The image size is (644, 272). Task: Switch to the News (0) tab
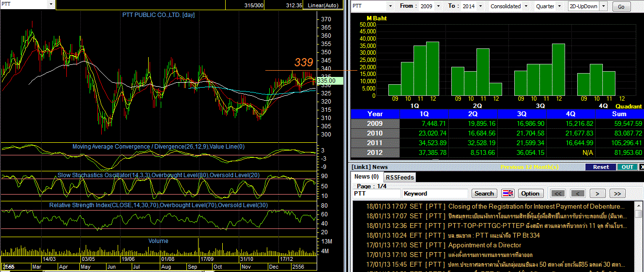click(x=367, y=177)
